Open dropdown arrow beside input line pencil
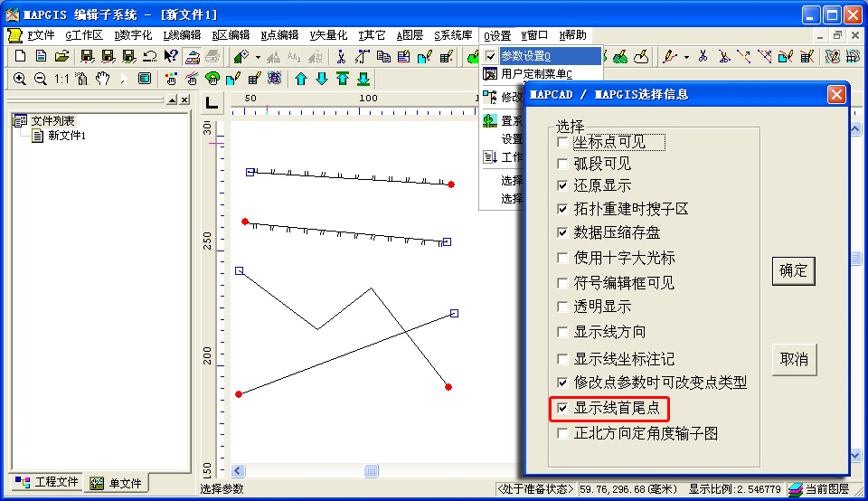 click(x=686, y=56)
